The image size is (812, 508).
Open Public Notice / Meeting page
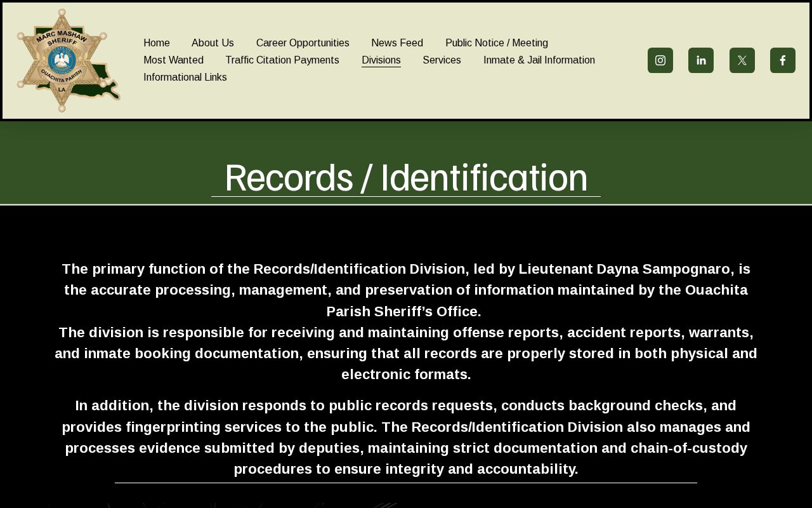[x=497, y=43]
